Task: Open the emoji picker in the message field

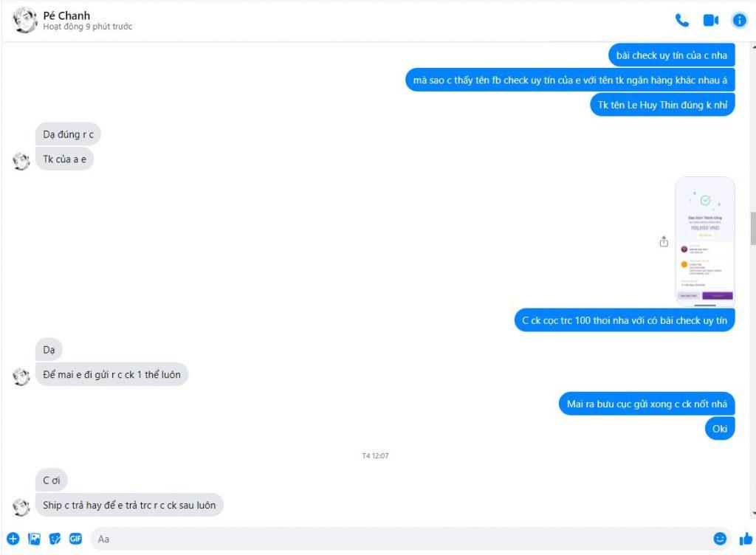Action: 720,539
